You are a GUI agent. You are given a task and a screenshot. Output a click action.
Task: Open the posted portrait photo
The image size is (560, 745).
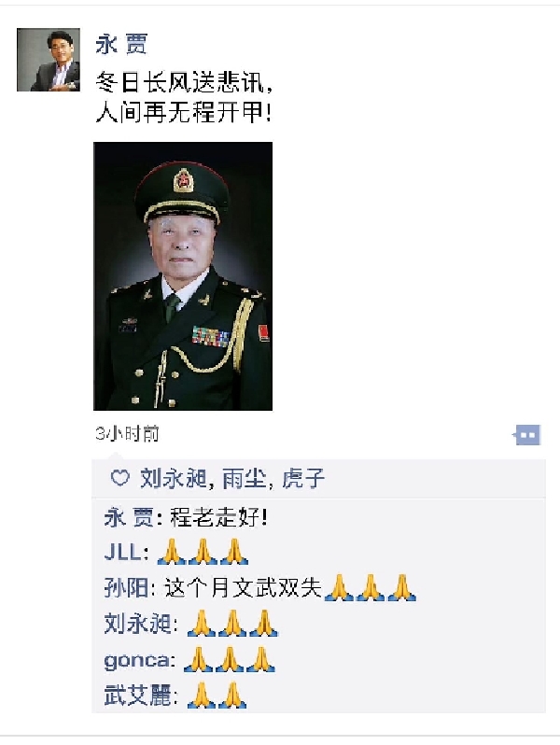point(183,276)
